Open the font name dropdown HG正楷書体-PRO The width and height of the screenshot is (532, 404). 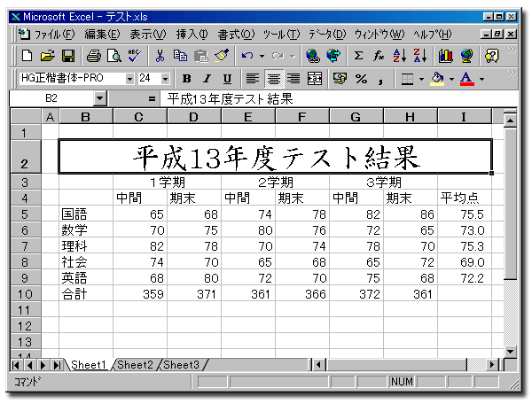[129, 80]
